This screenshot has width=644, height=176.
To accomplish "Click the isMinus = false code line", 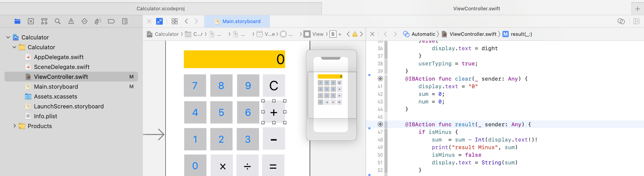I will pyautogui.click(x=456, y=155).
